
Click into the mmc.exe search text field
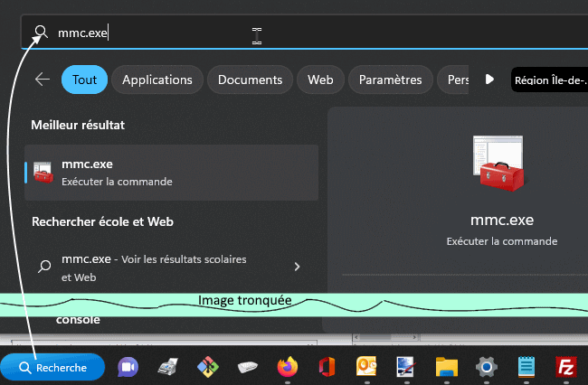point(304,33)
